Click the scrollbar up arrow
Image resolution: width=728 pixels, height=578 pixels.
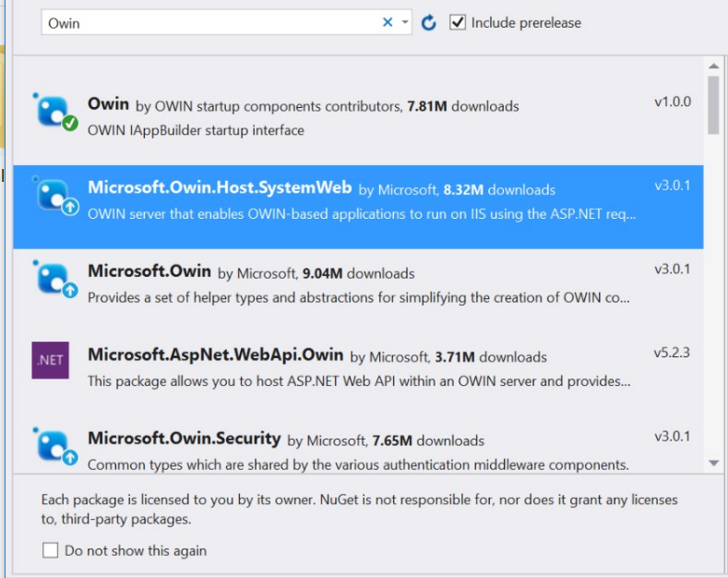click(x=713, y=66)
